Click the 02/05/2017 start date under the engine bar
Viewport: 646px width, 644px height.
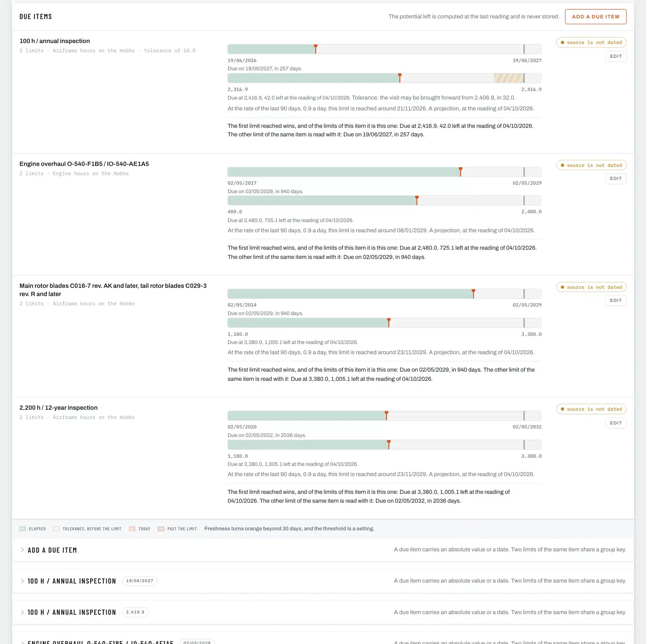pyautogui.click(x=242, y=183)
